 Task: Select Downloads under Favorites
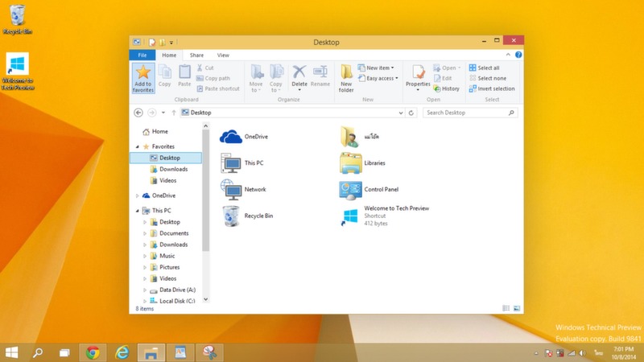[169, 169]
